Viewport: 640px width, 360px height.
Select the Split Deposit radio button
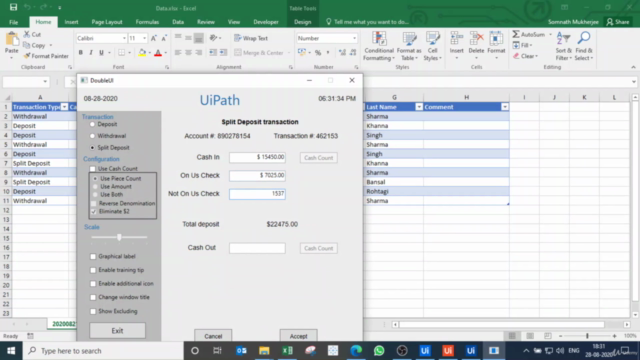pos(93,148)
